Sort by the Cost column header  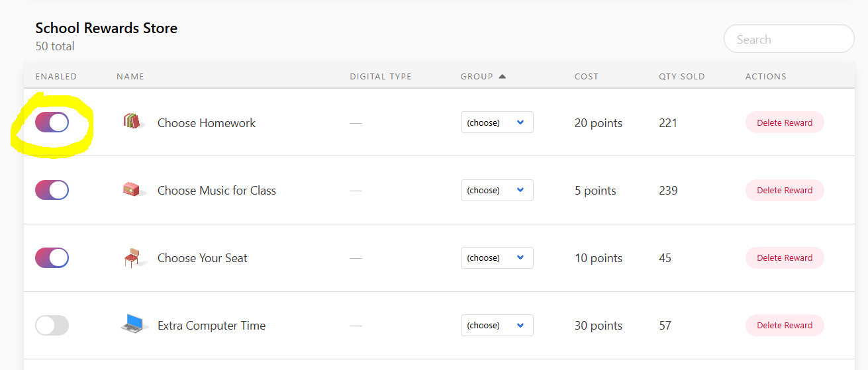pyautogui.click(x=586, y=76)
